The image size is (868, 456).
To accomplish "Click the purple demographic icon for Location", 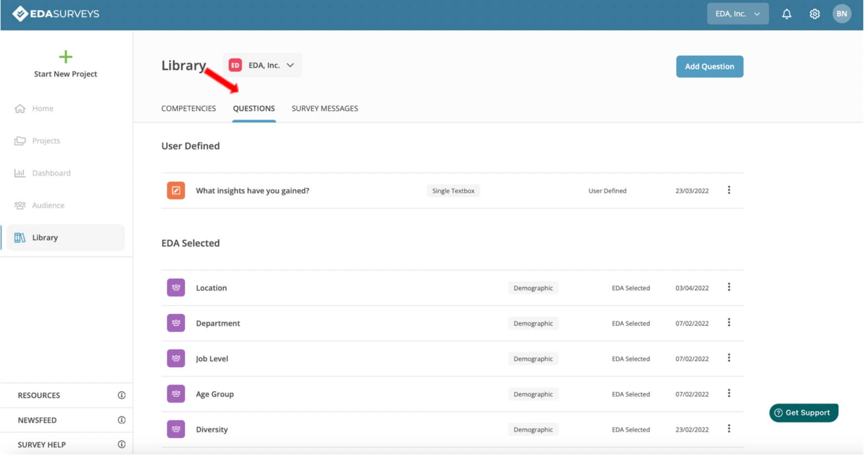I will click(x=176, y=288).
